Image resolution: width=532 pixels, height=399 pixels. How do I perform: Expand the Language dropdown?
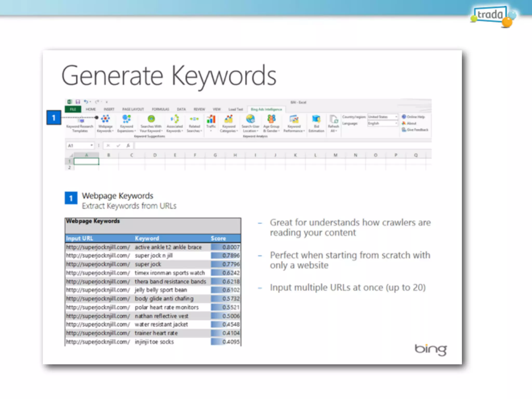pos(396,123)
